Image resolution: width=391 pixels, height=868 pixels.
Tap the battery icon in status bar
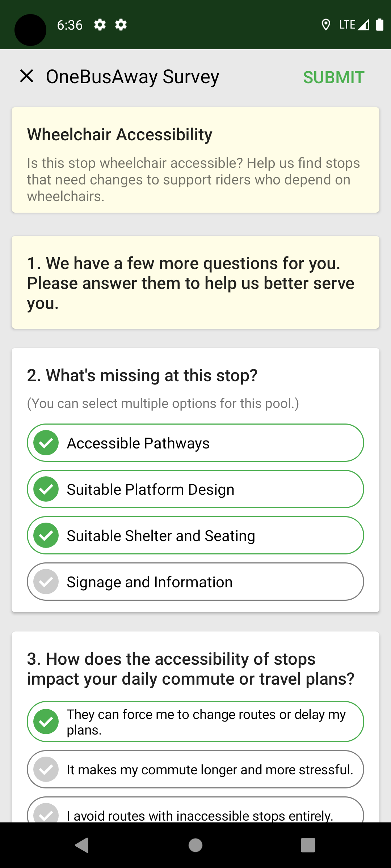point(379,25)
